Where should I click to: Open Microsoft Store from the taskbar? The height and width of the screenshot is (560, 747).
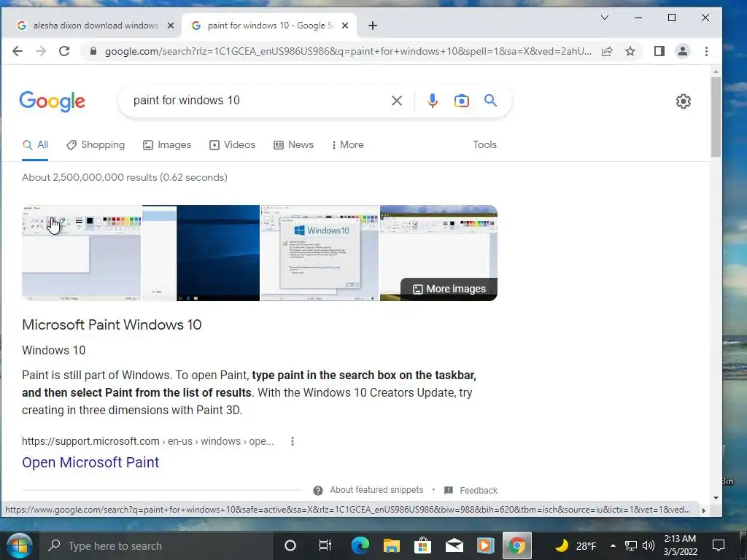click(422, 545)
